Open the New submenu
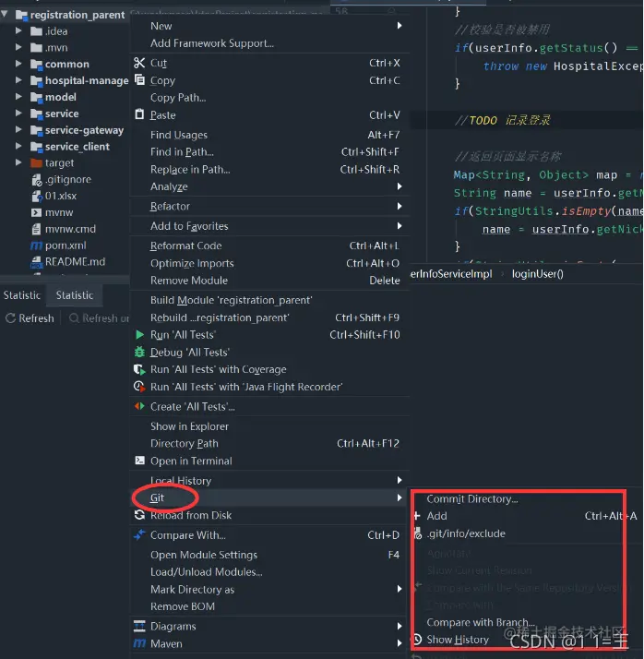The height and width of the screenshot is (659, 644). (x=269, y=26)
